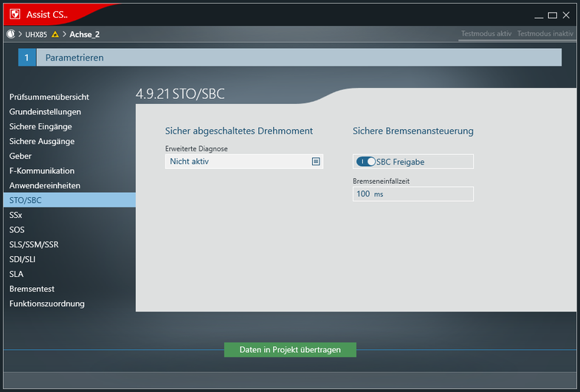The height and width of the screenshot is (392, 580).
Task: Click the list icon in Erweiterte Diagnose field
Action: pyautogui.click(x=316, y=161)
